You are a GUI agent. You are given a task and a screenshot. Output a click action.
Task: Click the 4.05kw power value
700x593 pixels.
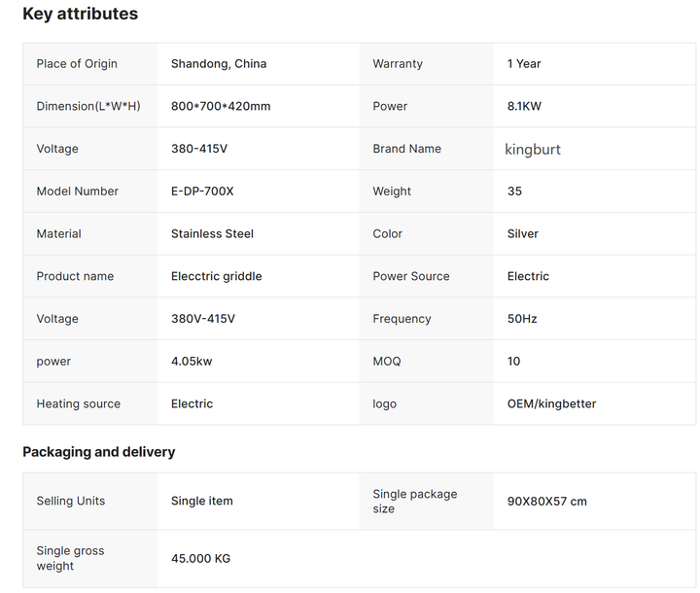tap(192, 362)
